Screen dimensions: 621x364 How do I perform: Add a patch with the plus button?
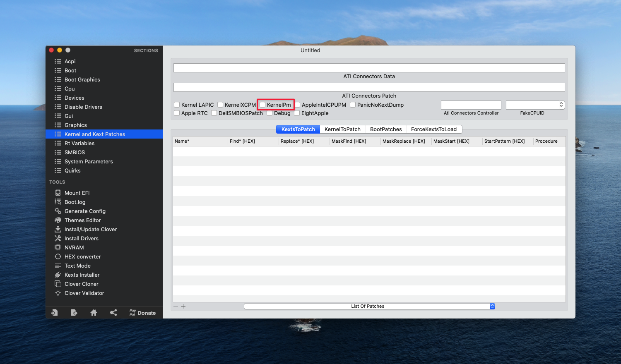(x=183, y=307)
